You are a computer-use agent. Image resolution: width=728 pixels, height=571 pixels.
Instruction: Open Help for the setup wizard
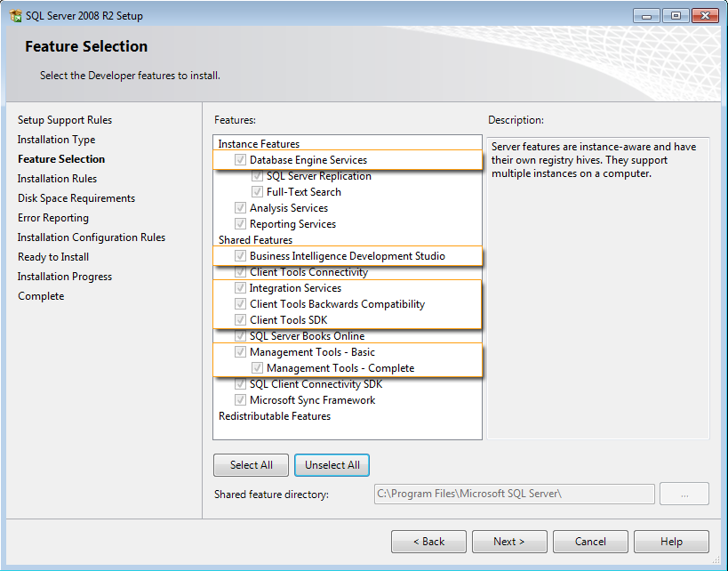pyautogui.click(x=671, y=542)
